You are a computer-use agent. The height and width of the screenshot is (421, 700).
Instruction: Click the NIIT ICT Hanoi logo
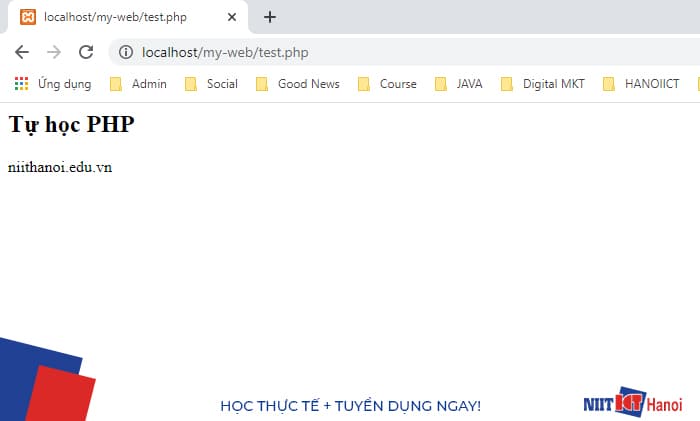click(x=633, y=403)
